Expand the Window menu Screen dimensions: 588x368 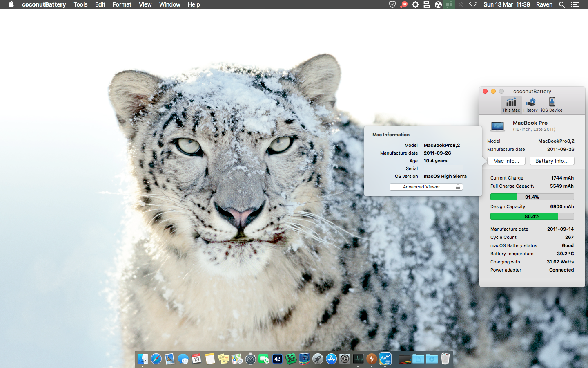click(169, 4)
